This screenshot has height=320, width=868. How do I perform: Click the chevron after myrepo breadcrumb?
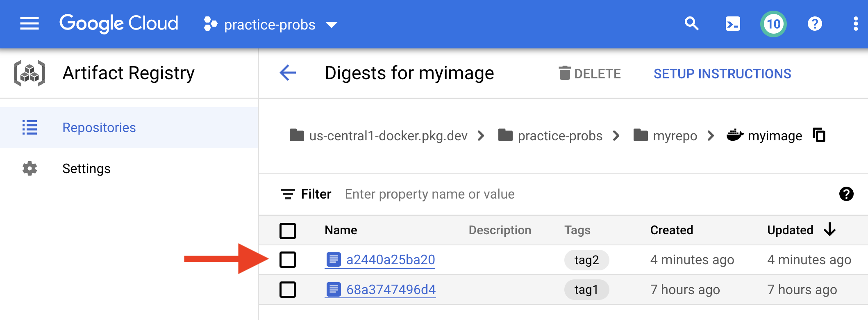pyautogui.click(x=711, y=135)
